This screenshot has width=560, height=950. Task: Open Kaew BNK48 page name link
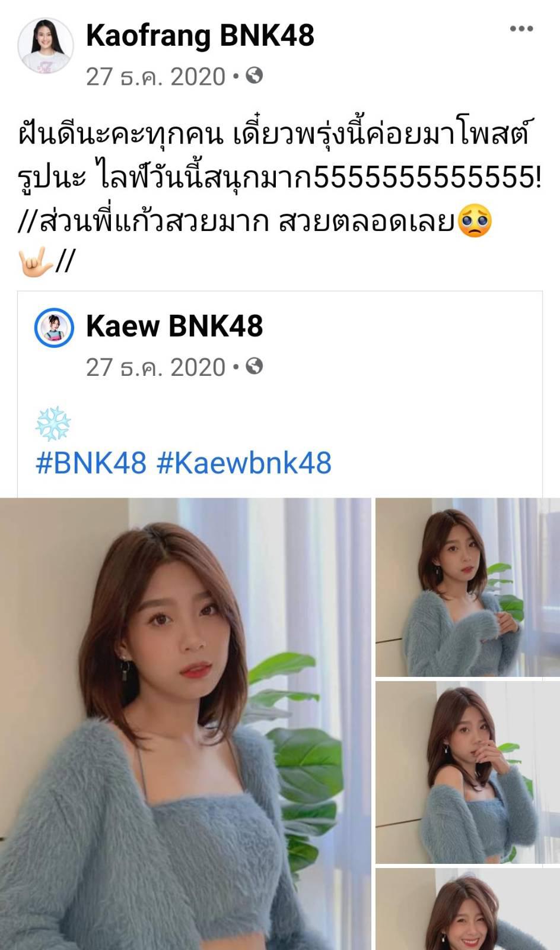[174, 326]
